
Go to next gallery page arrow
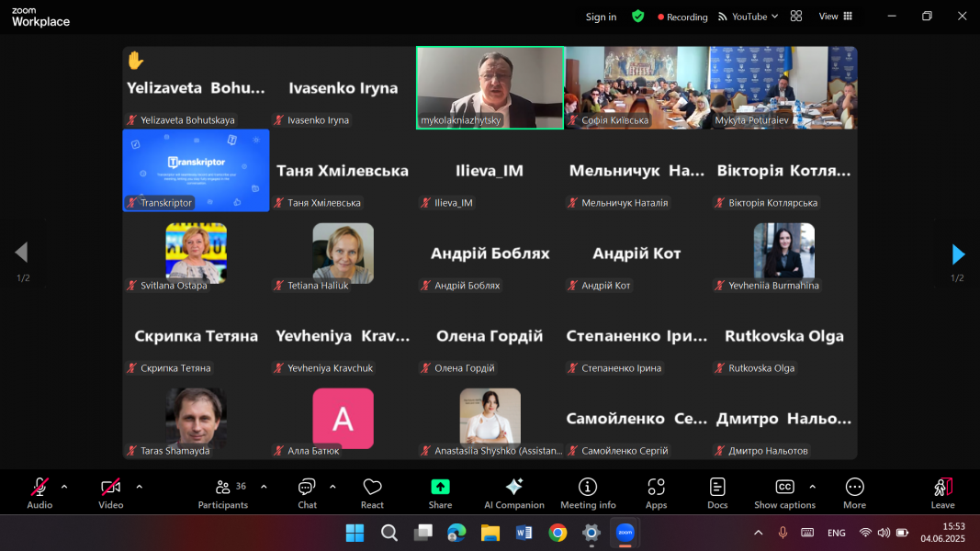(958, 253)
